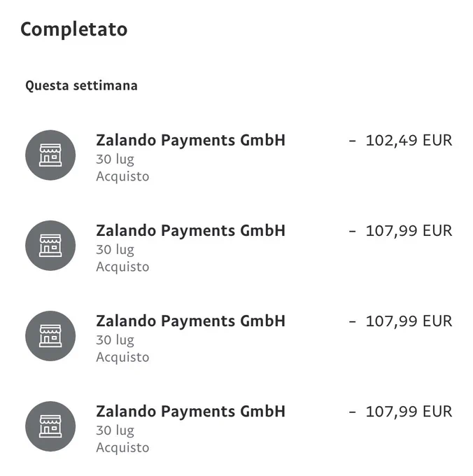Image resolution: width=473 pixels, height=476 pixels.
Task: Click the third transaction's 107,99 EUR amount
Action: 400,321
